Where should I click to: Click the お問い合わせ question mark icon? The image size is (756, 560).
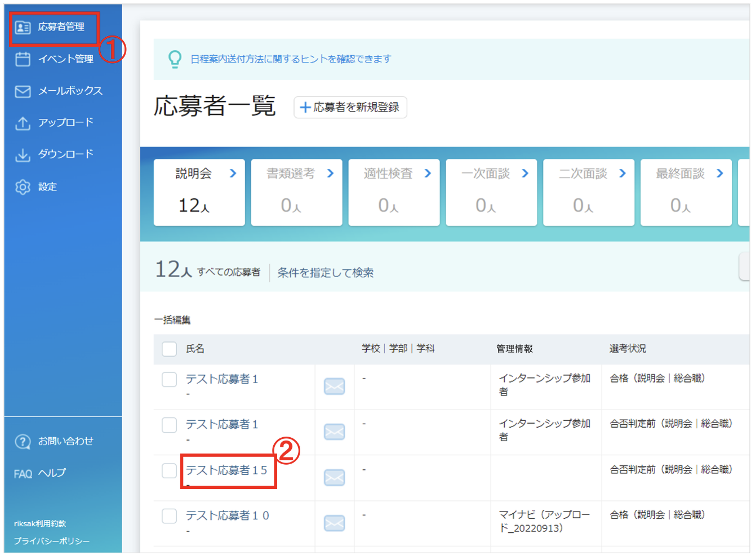tap(23, 442)
